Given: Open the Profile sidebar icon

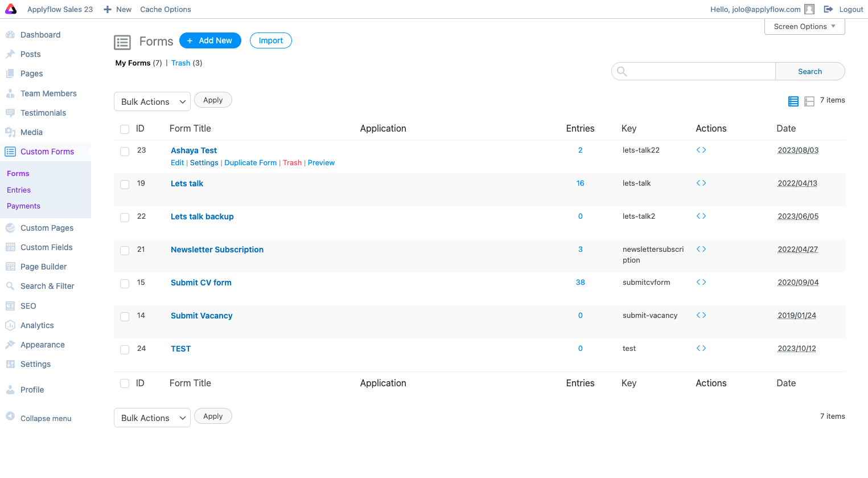Looking at the screenshot, I should [x=10, y=390].
